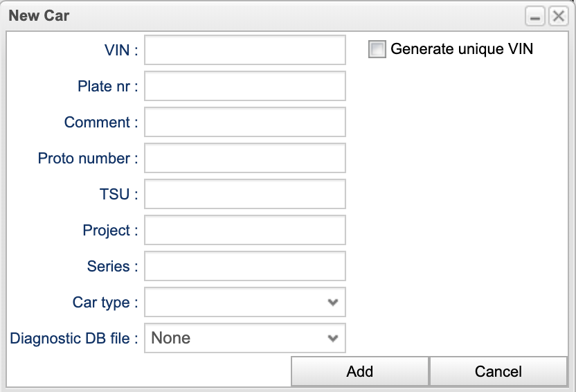
Task: Click into the Plate nr field
Action: coord(245,86)
